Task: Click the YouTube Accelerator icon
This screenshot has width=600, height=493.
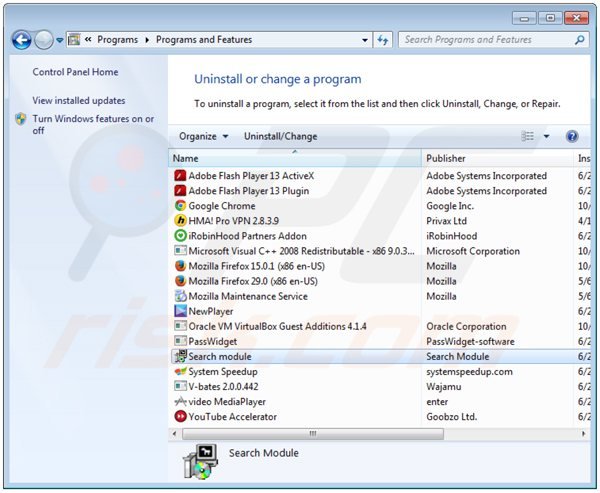Action: pyautogui.click(x=180, y=416)
